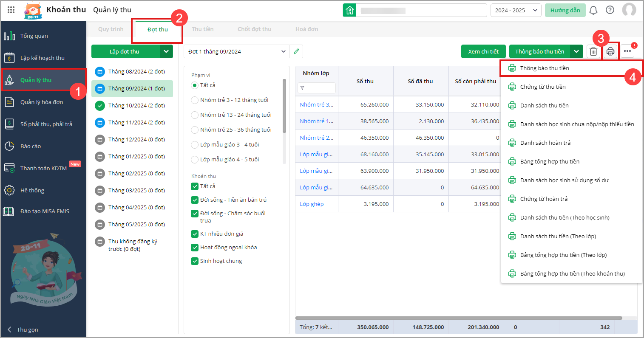This screenshot has width=644, height=338.
Task: Expand the 'Lập đợt thu' arrow dropdown
Action: click(166, 51)
